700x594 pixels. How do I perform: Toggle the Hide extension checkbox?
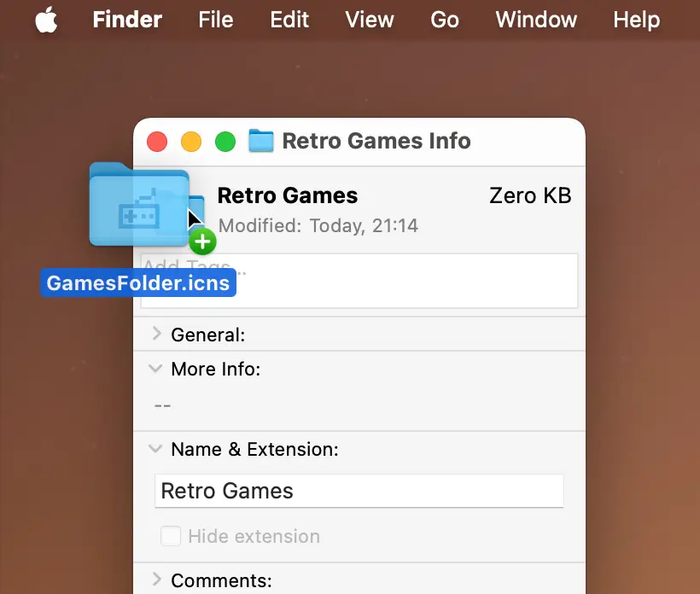point(171,536)
